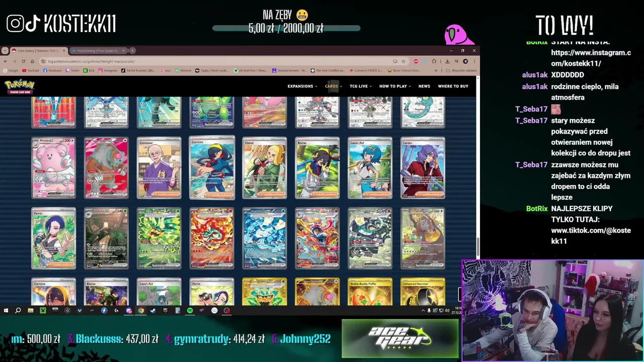The height and width of the screenshot is (362, 644).
Task: Open the Blissey card thumbnail
Action: (53, 168)
